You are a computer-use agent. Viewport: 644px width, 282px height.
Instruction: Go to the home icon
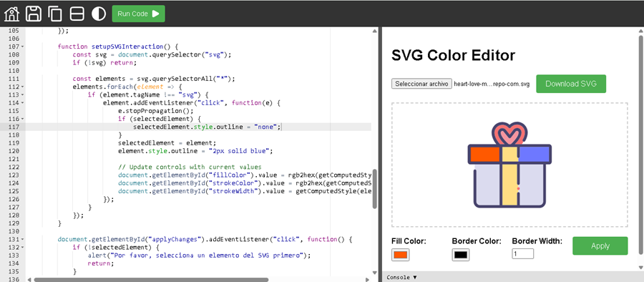point(12,14)
